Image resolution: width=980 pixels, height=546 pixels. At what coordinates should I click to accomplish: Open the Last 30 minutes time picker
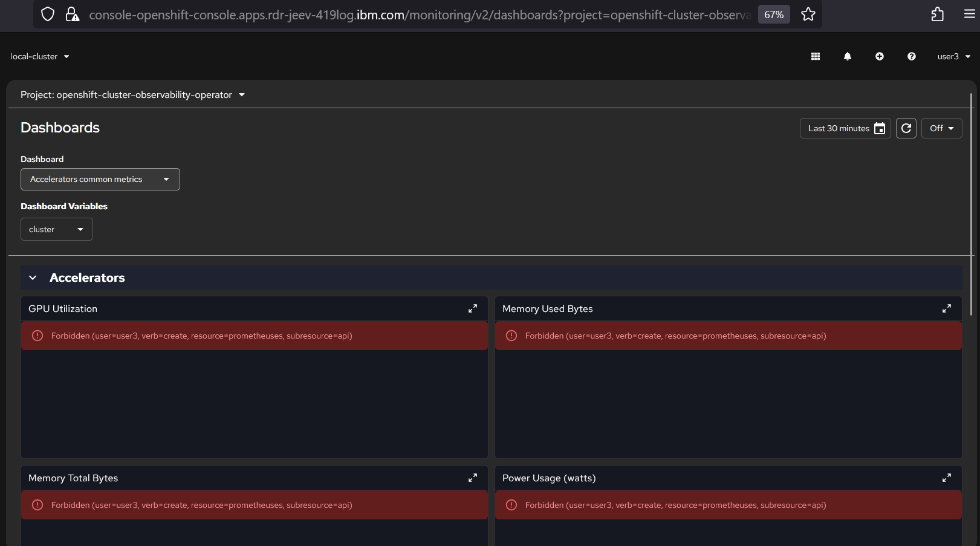pyautogui.click(x=845, y=128)
